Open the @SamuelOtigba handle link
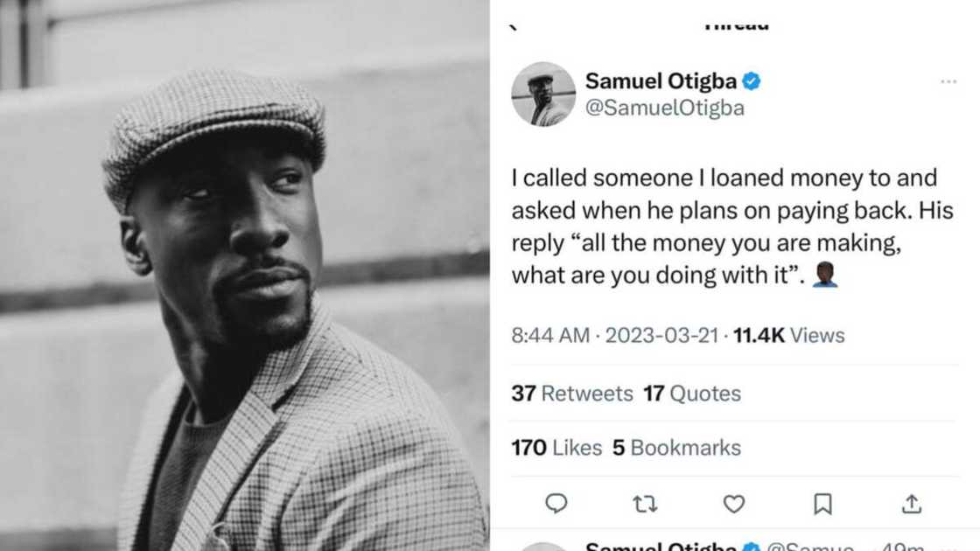 pyautogui.click(x=663, y=109)
